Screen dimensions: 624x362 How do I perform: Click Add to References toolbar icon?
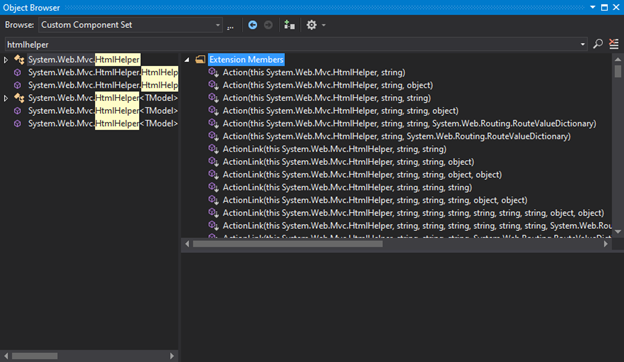pyautogui.click(x=289, y=25)
